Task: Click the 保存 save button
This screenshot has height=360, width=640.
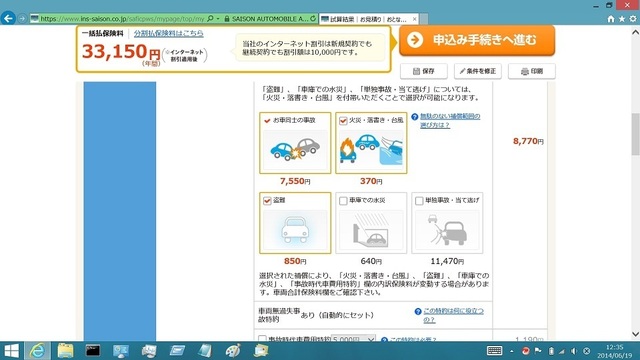Action: pos(424,71)
